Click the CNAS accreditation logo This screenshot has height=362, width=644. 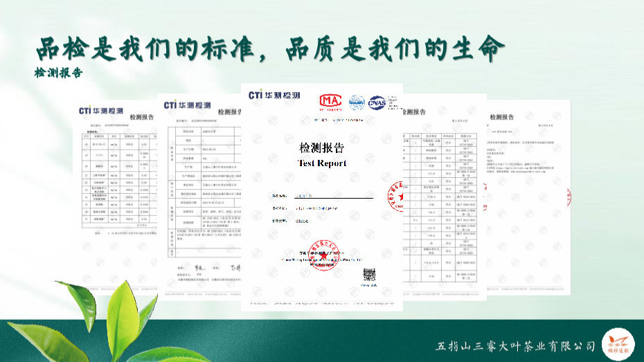pos(377,102)
